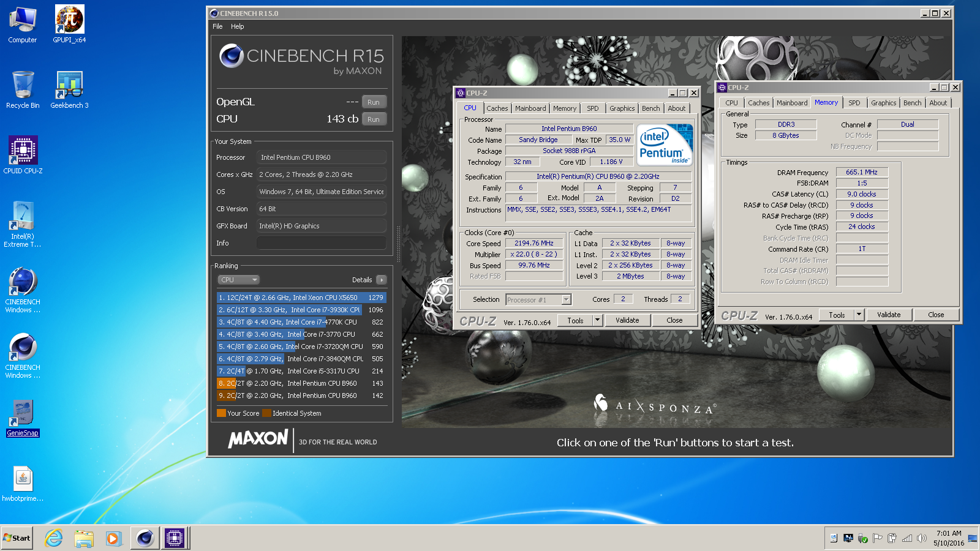980x551 pixels.
Task: Run the OpenGL benchmark
Action: click(374, 102)
